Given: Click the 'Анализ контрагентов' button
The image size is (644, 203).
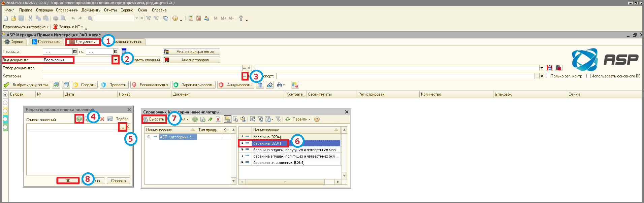Looking at the screenshot, I should click(x=191, y=52).
